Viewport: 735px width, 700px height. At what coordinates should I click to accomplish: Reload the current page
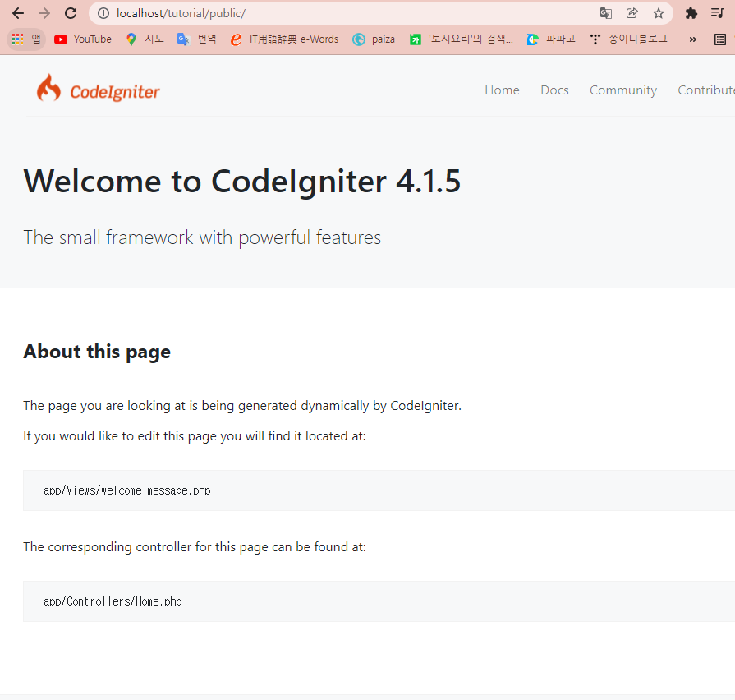click(71, 14)
